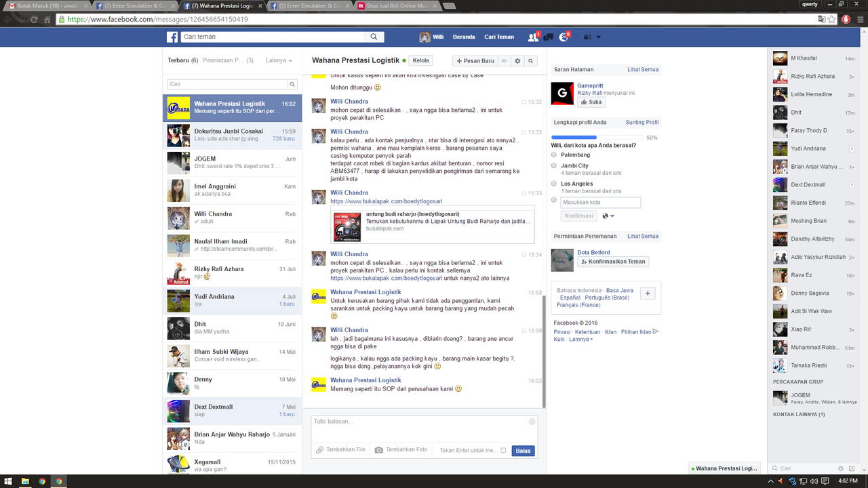Open the Beranda menu item
This screenshot has width=868, height=488.
click(464, 37)
